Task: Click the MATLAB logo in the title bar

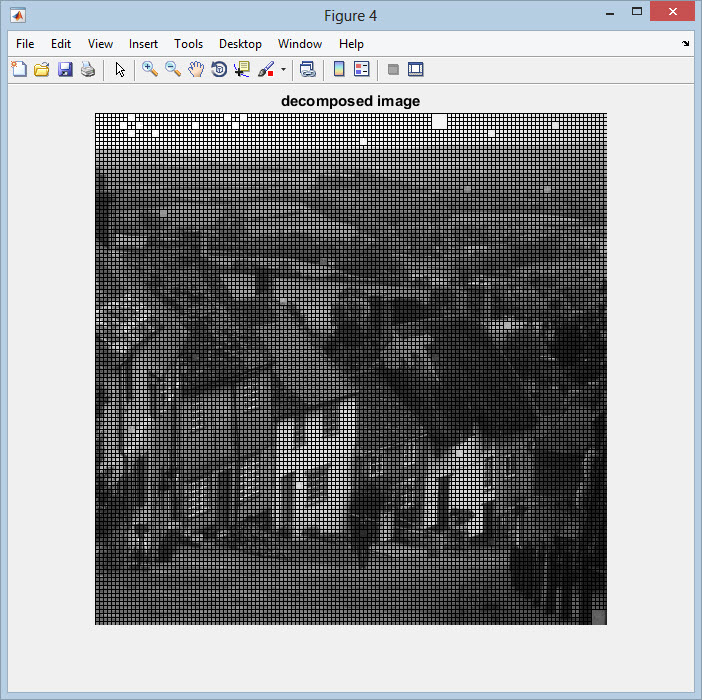Action: tap(18, 16)
